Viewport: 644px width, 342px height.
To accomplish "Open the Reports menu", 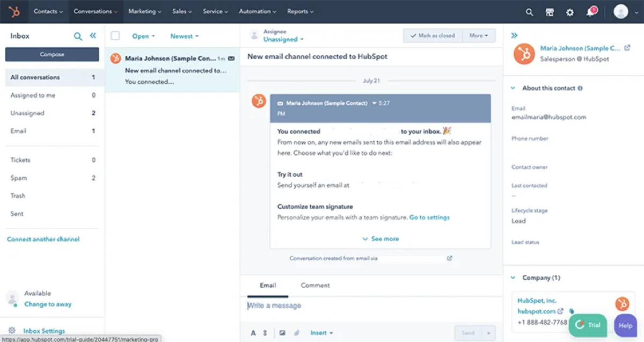I will [301, 11].
